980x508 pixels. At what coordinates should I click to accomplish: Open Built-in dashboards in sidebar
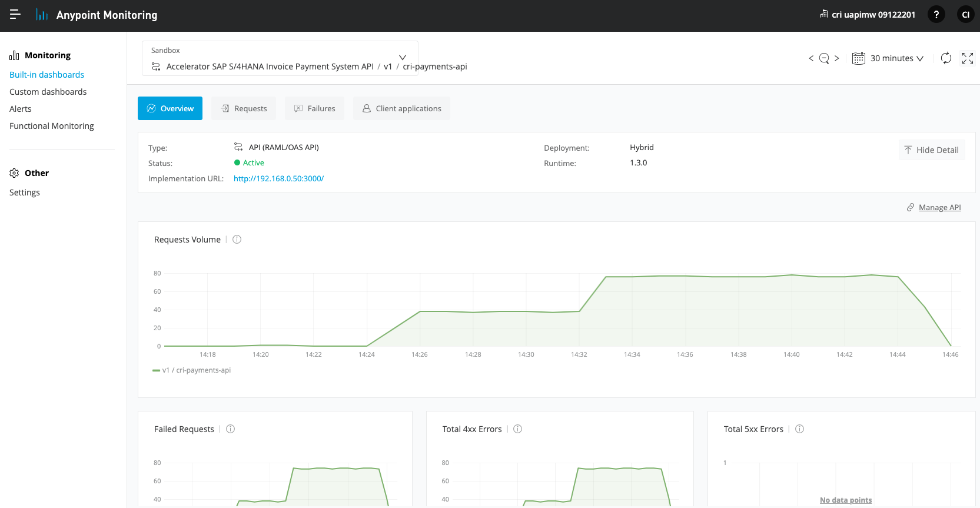[46, 75]
